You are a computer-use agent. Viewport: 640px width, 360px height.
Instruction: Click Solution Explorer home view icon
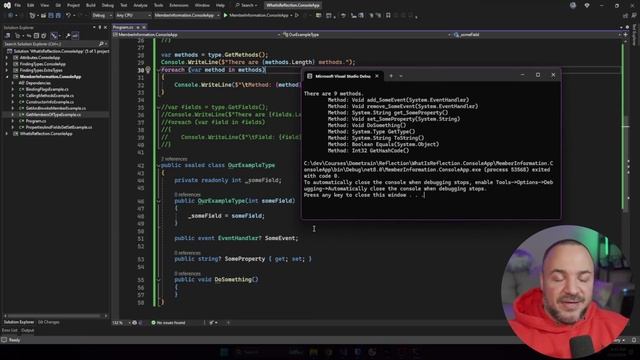pyautogui.click(x=8, y=36)
